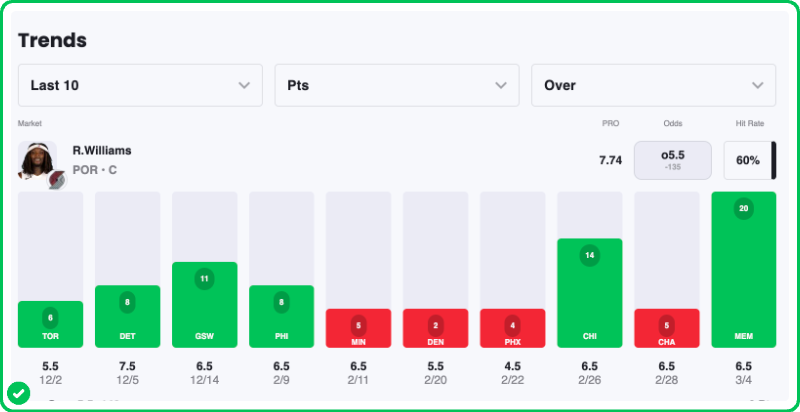Click the R.Williams player name
This screenshot has height=412, width=800.
pyautogui.click(x=102, y=150)
